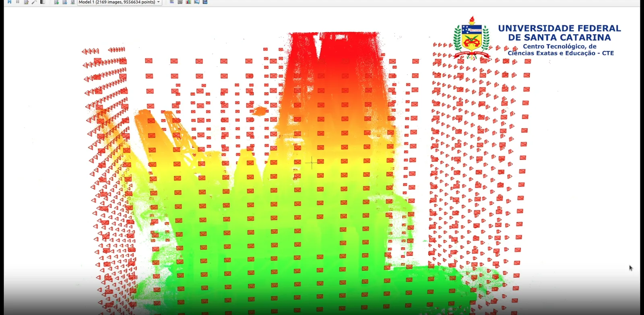Image resolution: width=644 pixels, height=315 pixels.
Task: Grab image screenshot toolbar icon
Action: [196, 2]
